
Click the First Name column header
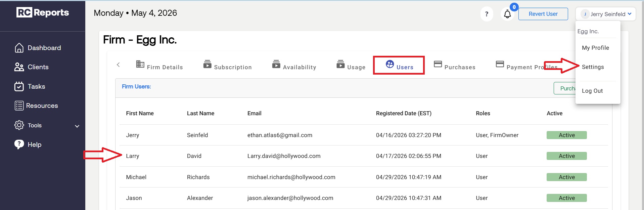(x=140, y=113)
